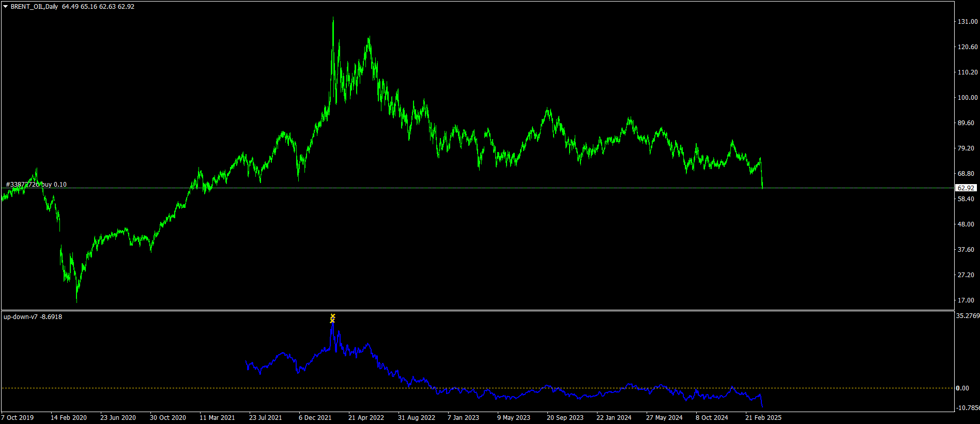
Task: Click the 120.60 price axis label
Action: [x=968, y=47]
